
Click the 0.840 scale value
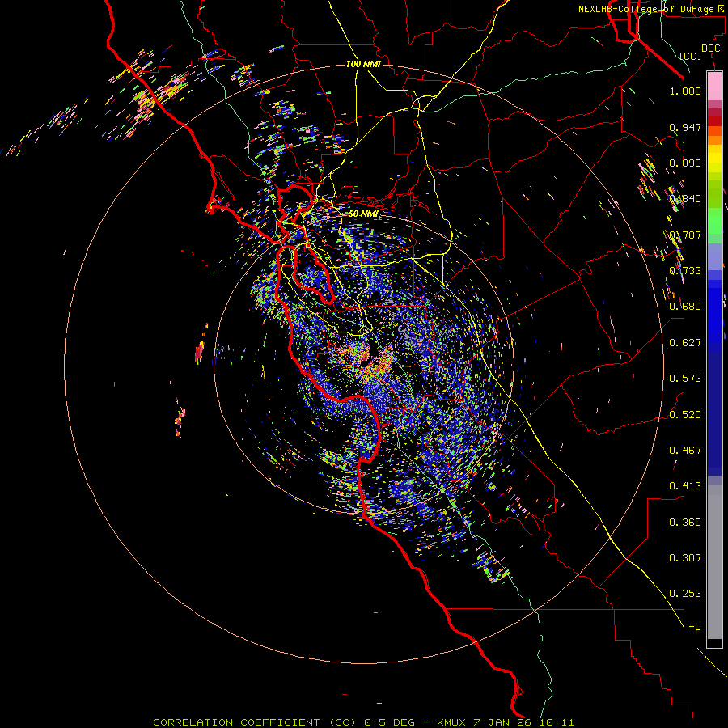click(x=685, y=198)
